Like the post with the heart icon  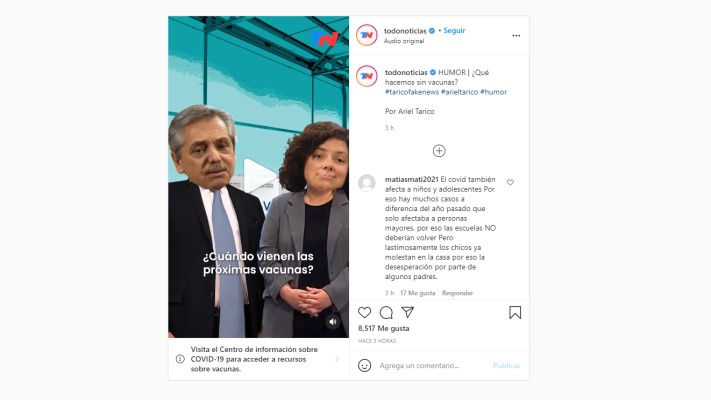click(x=364, y=312)
